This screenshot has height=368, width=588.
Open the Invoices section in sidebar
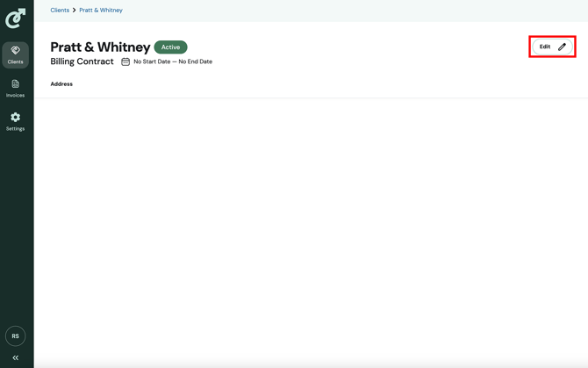[x=16, y=89]
